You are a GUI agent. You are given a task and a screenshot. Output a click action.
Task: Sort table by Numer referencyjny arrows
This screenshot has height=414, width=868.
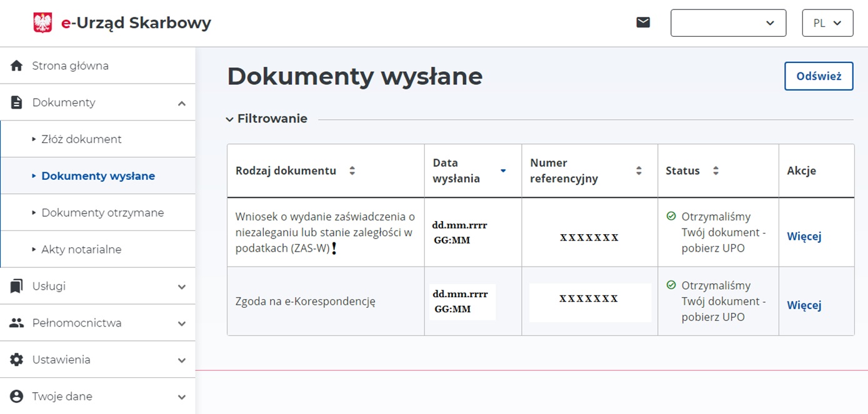[639, 170]
